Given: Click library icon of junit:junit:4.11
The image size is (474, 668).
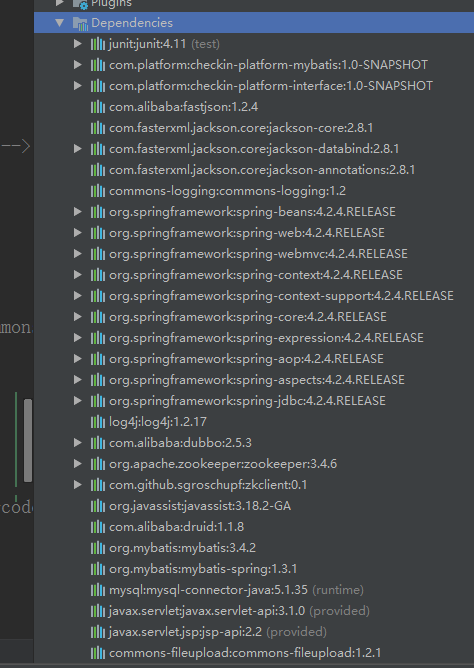Looking at the screenshot, I should (x=98, y=43).
